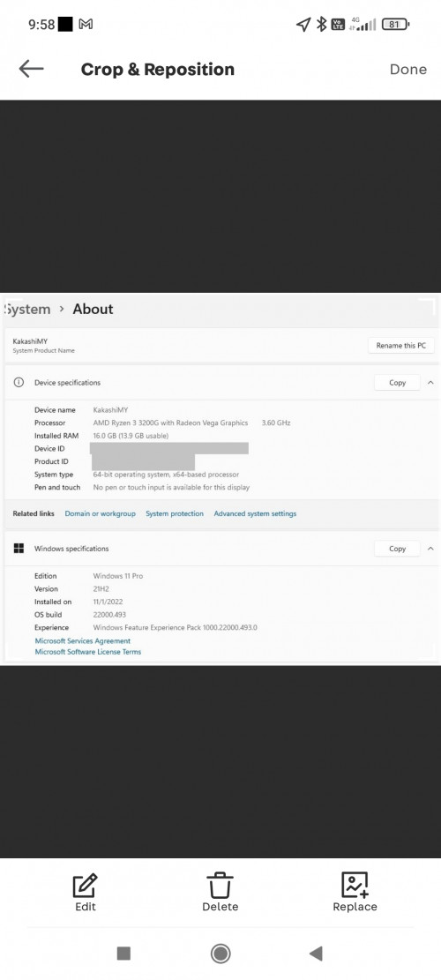Tap the Bluetooth status icon
Screen dimensions: 441x980
coord(321,25)
